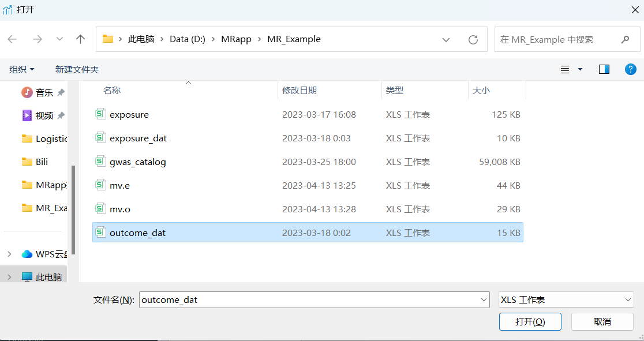
Task: Click the blue help question mark icon
Action: [x=630, y=69]
